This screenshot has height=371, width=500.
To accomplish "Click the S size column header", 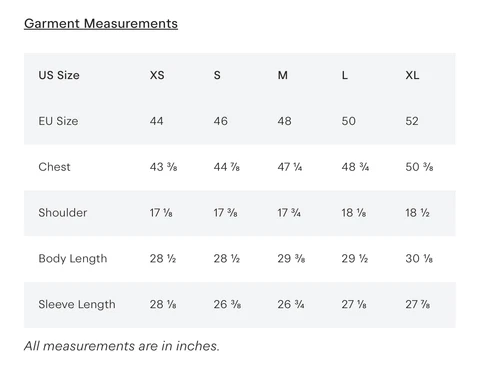I will (x=217, y=75).
